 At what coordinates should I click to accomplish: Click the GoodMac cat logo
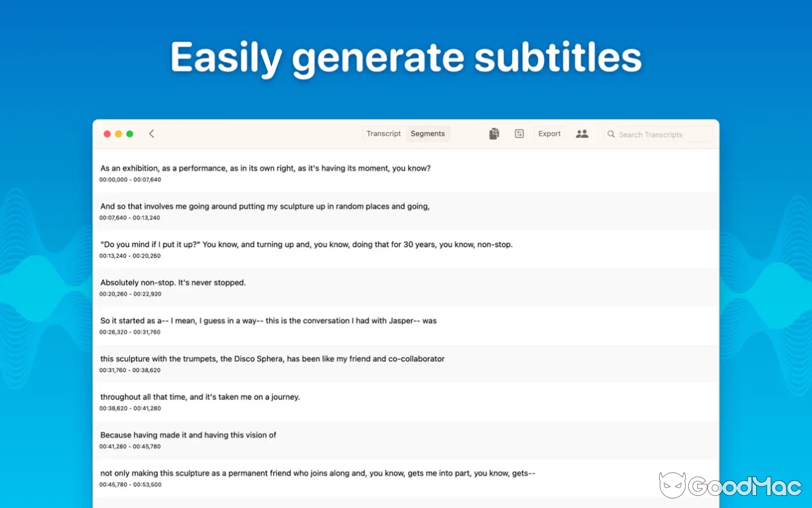tap(674, 485)
